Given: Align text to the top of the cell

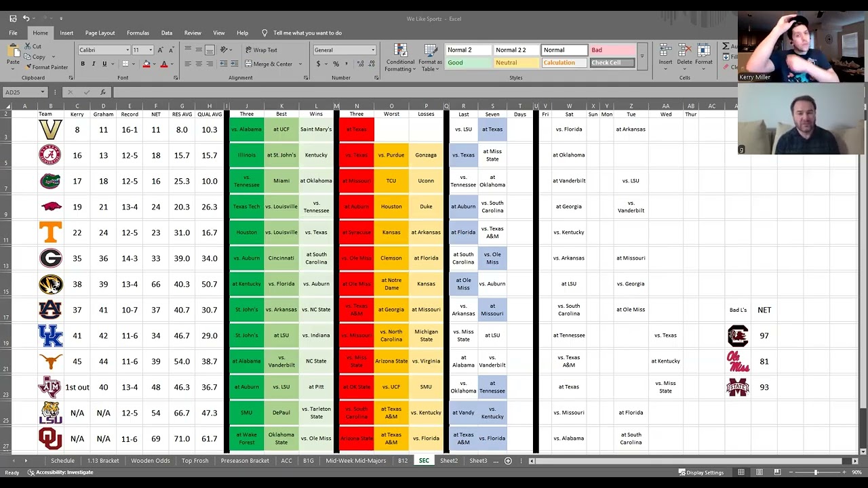Looking at the screenshot, I should pyautogui.click(x=188, y=50).
